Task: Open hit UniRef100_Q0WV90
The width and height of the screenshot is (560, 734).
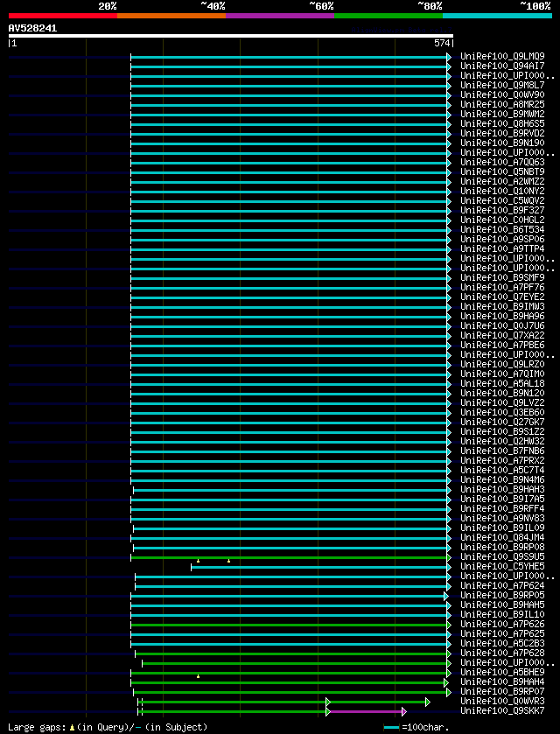Action: click(502, 95)
